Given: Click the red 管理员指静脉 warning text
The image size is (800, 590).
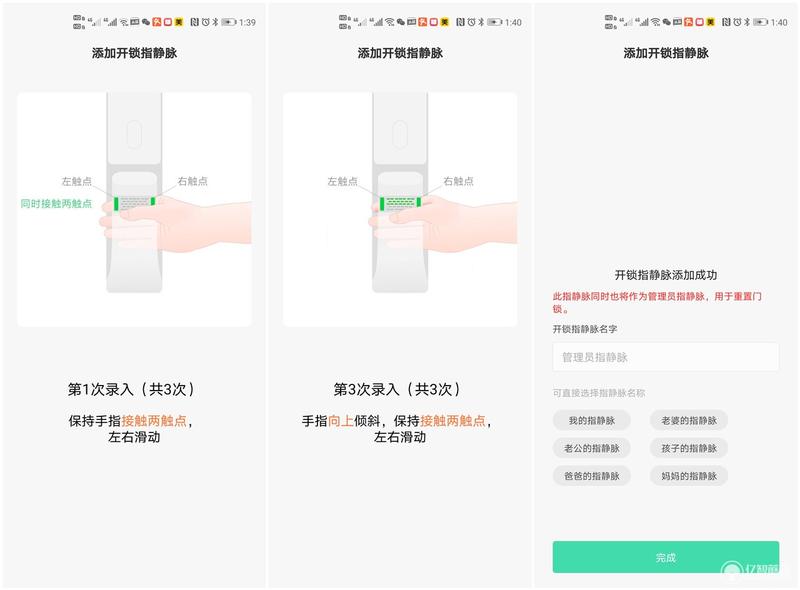Looking at the screenshot, I should [x=657, y=302].
